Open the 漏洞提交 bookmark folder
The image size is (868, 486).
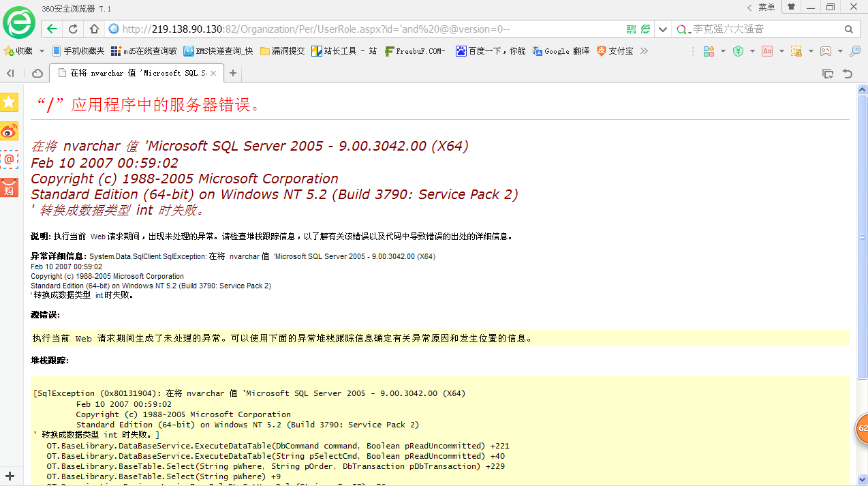(283, 51)
